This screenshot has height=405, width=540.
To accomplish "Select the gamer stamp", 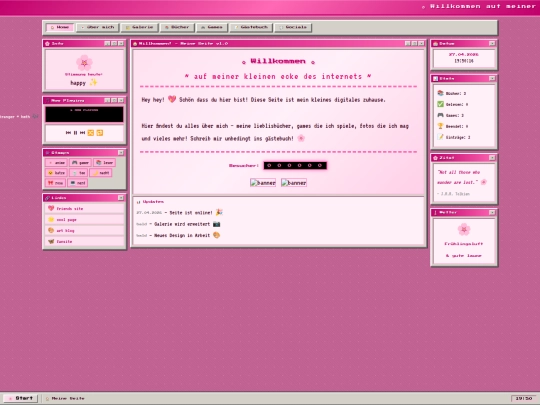I will click(80, 163).
